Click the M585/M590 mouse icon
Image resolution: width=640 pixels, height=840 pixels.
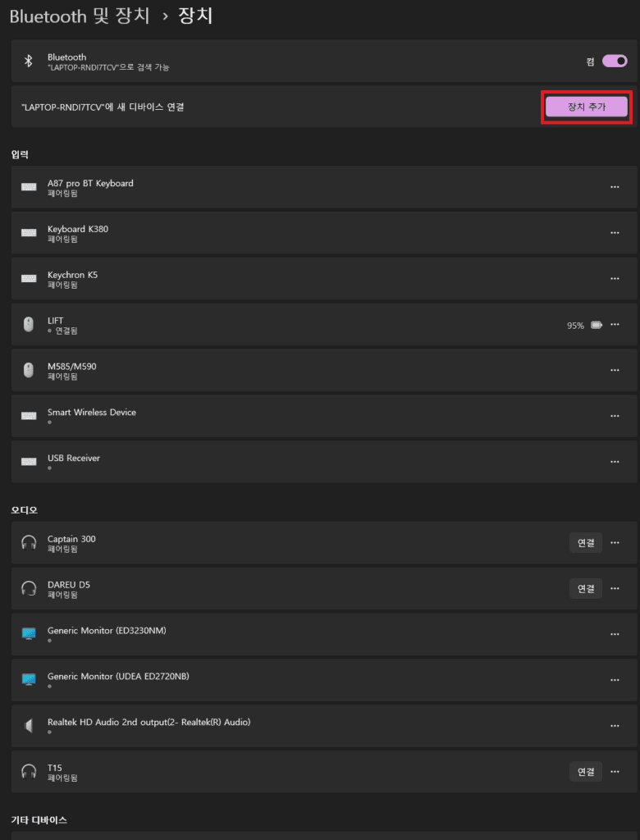(x=29, y=370)
